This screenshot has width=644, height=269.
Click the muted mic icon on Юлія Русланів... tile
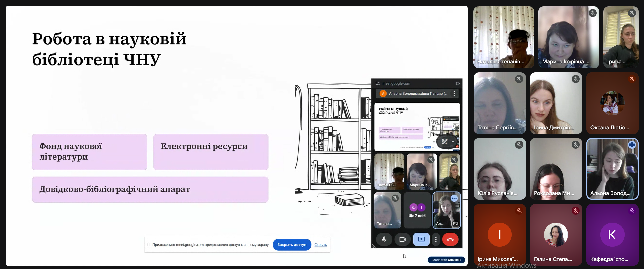click(x=519, y=145)
